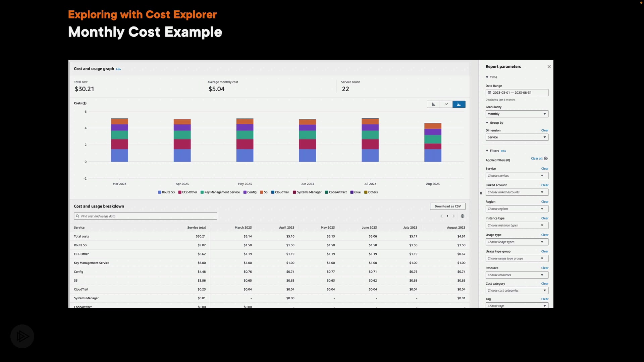The image size is (644, 362).
Task: Switch to line chart view
Action: click(446, 105)
